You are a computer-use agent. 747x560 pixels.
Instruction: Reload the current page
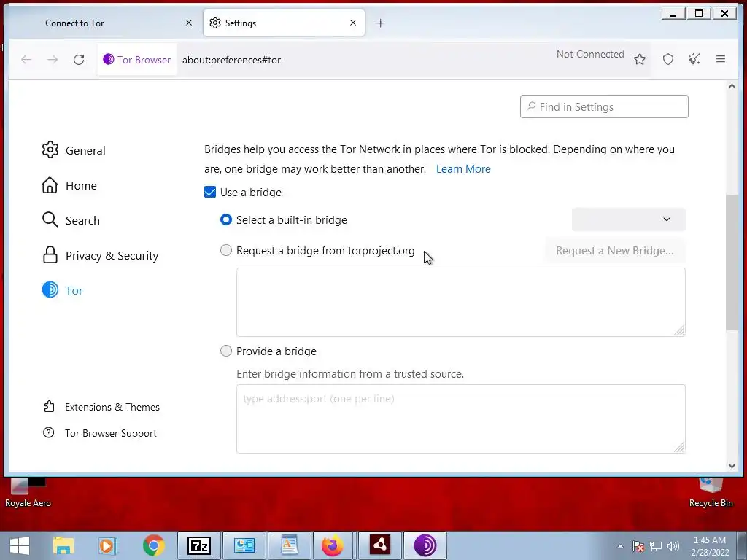(x=79, y=60)
